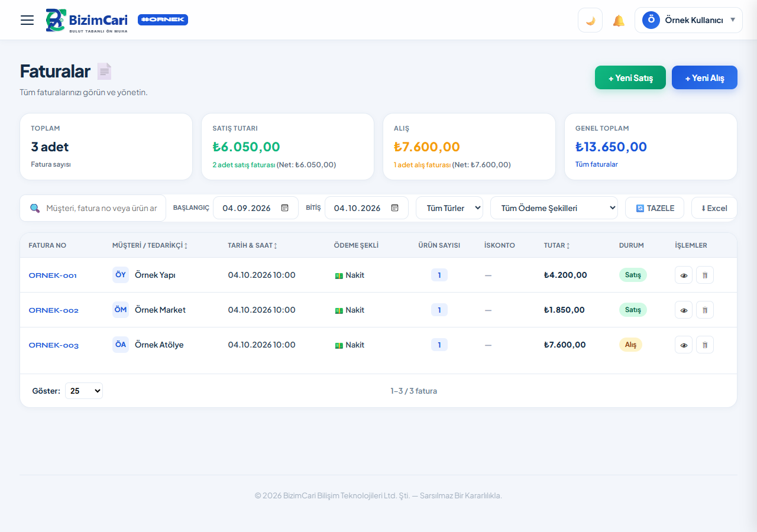Viewport: 757px width, 532px height.
Task: Open the calendar picker for Başlangıç date
Action: coord(284,208)
